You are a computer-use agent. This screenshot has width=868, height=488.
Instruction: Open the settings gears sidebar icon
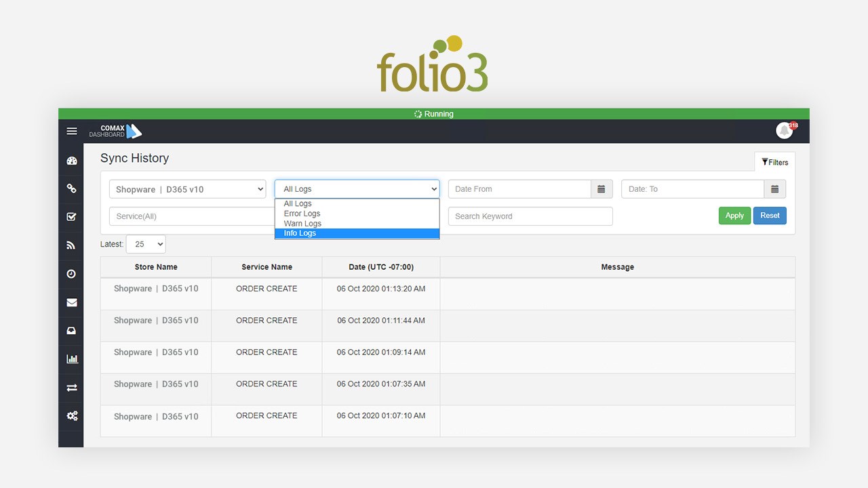(x=72, y=416)
